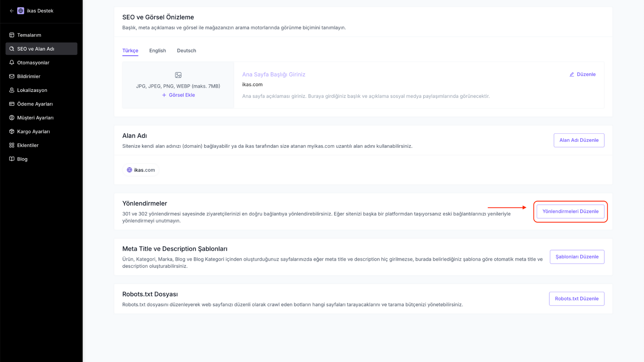Click the Şablonları Düzenle button

coord(577,257)
